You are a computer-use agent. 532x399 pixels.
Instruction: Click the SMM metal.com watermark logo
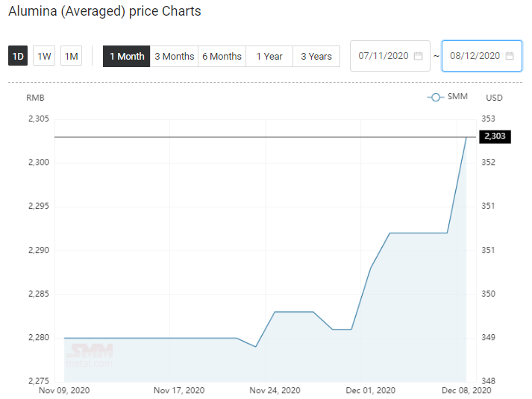pyautogui.click(x=90, y=356)
